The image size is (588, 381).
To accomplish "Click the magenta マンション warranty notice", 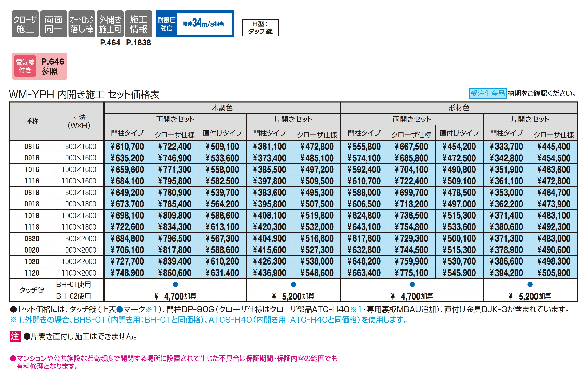I will 174,362.
